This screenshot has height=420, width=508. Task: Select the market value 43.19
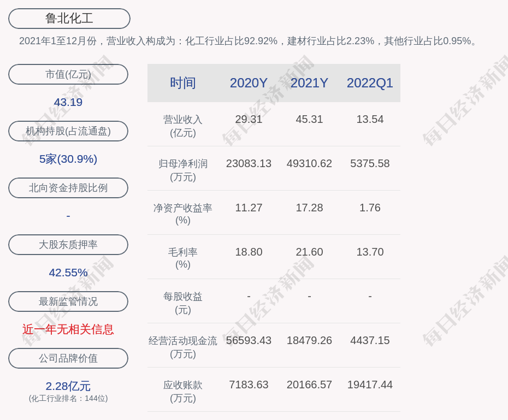(68, 102)
